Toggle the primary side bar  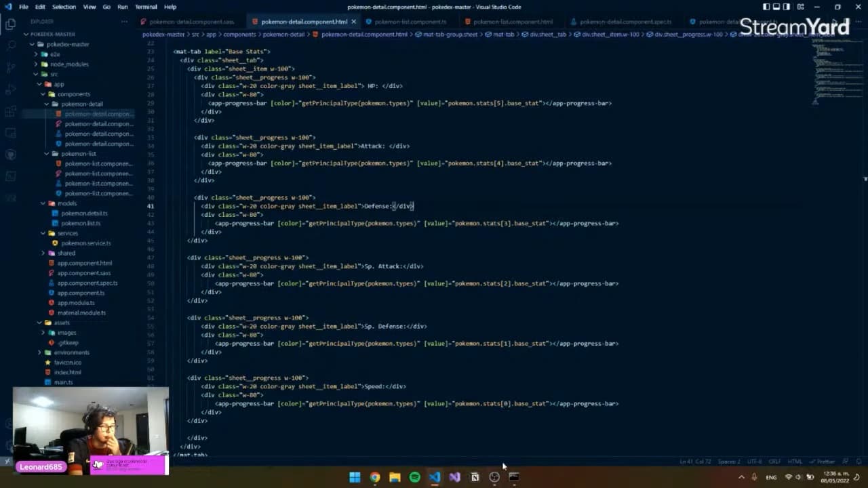(766, 7)
